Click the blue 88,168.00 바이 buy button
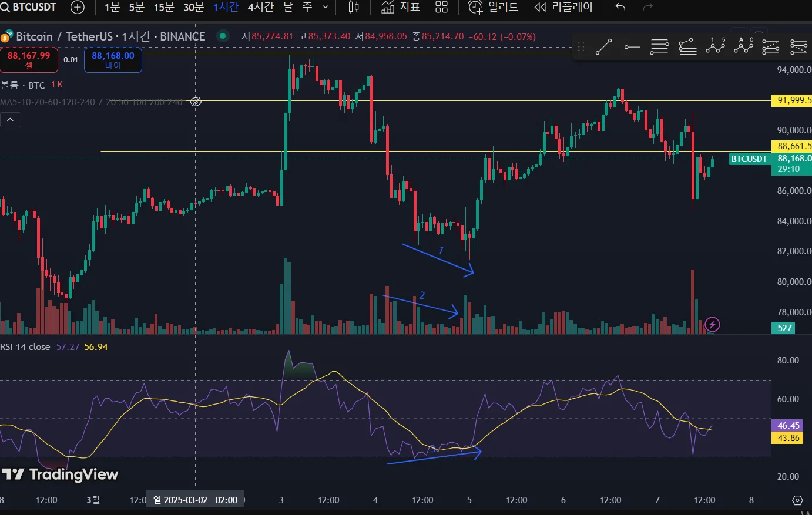 (x=113, y=60)
